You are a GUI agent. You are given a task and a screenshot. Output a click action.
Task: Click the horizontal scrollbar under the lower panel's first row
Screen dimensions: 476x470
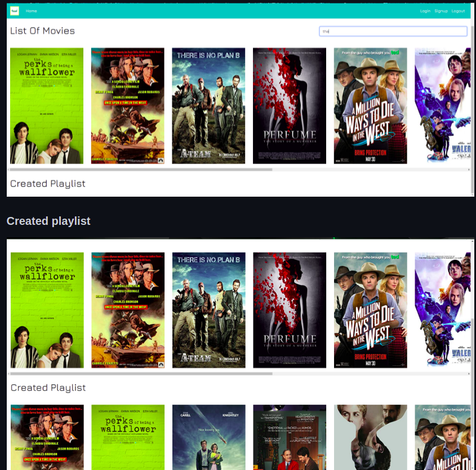coord(141,374)
